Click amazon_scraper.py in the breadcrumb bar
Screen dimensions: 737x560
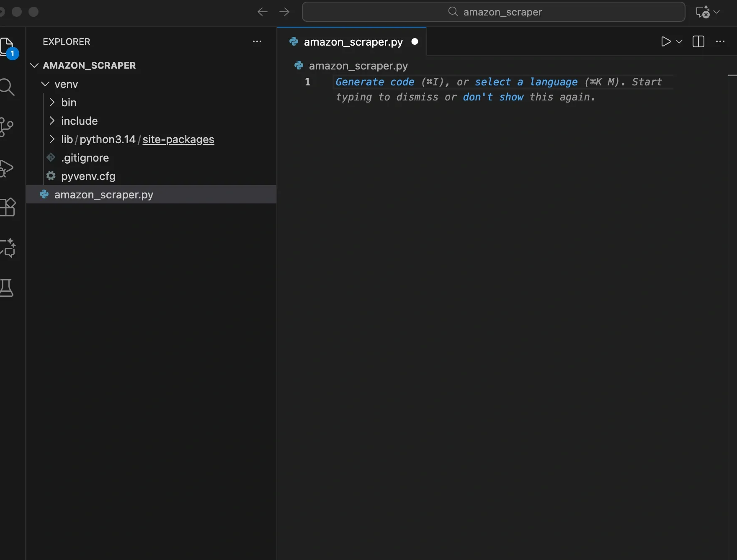tap(358, 65)
